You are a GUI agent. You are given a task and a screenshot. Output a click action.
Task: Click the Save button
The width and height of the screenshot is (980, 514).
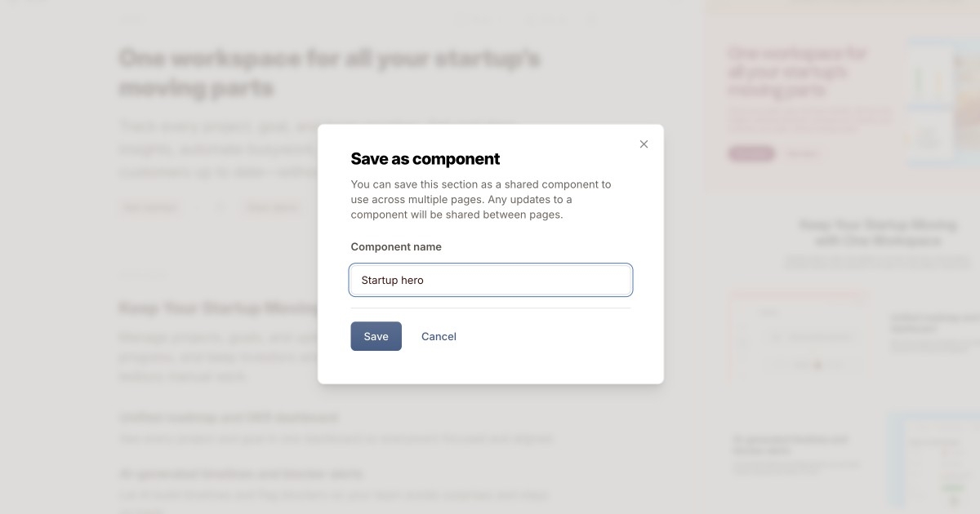[376, 336]
